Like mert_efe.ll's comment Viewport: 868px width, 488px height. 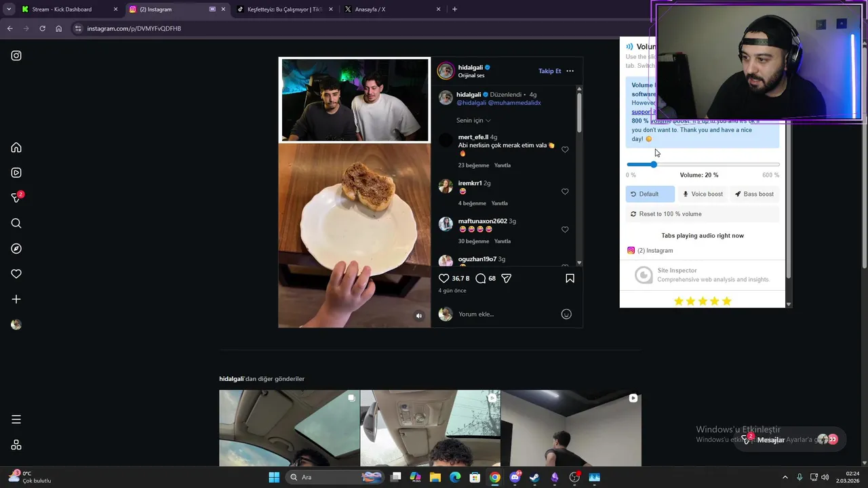(565, 149)
